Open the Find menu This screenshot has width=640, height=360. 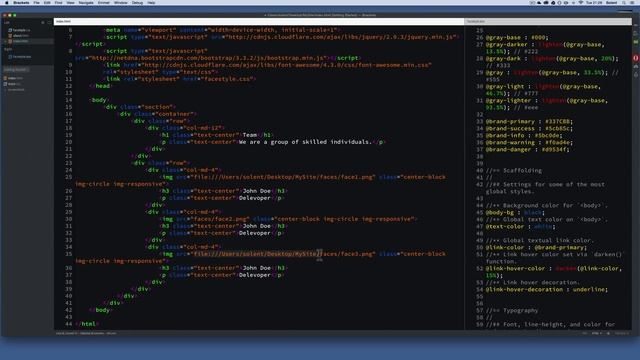(59, 3)
